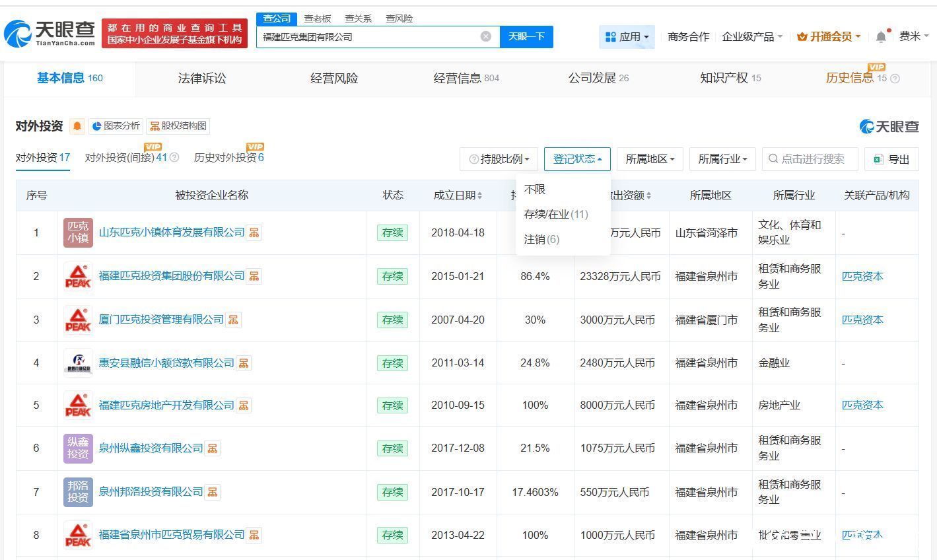Switch to 查关系 search tab
The height and width of the screenshot is (560, 937).
359,18
